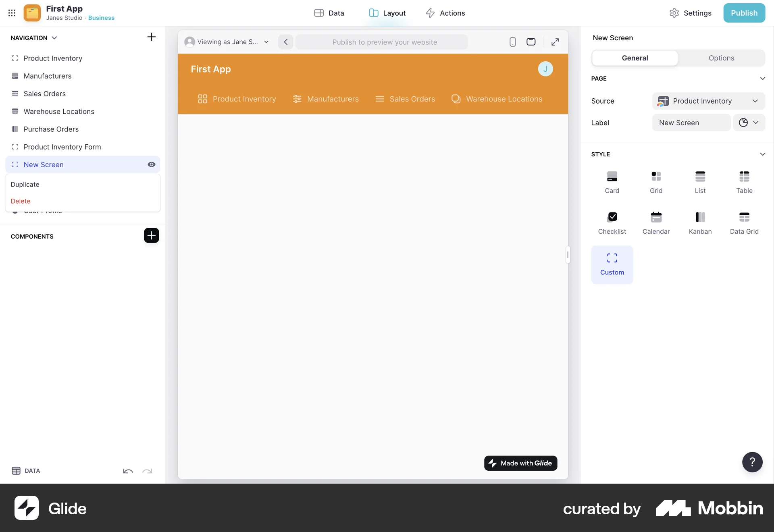Open the Actions section
This screenshot has height=532, width=774.
445,12
